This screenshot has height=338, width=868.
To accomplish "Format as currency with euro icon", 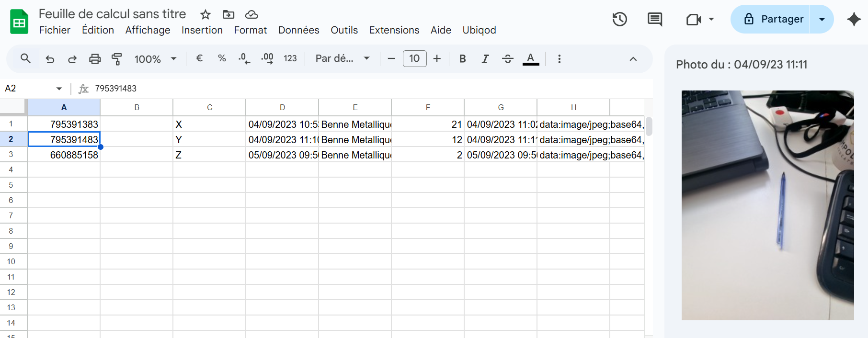I will point(199,58).
